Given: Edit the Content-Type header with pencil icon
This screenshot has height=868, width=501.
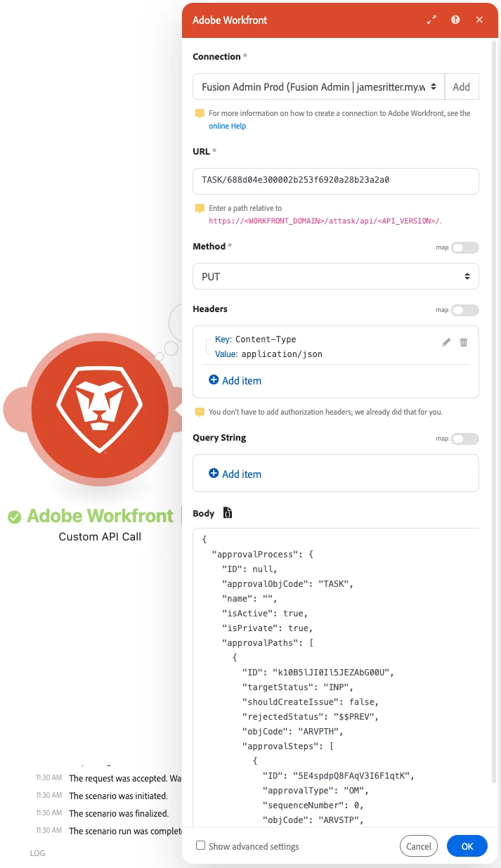Looking at the screenshot, I should (x=446, y=342).
